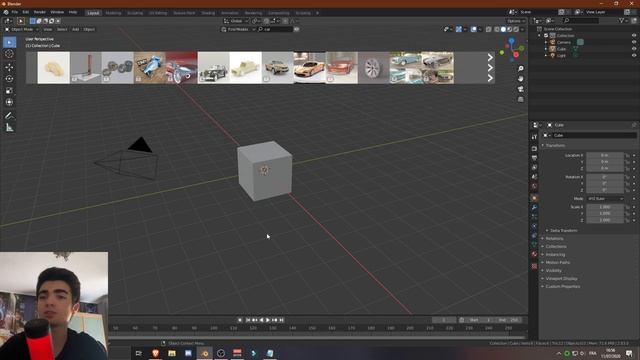Select the blue racing car thumbnail
This screenshot has height=360, width=640.
pos(149,68)
